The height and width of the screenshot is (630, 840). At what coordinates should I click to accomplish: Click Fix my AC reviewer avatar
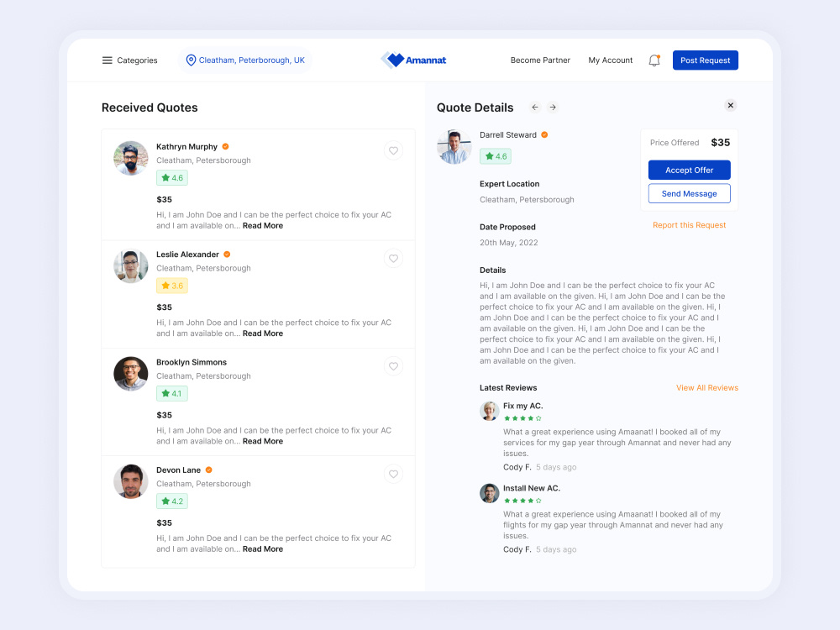pos(489,411)
